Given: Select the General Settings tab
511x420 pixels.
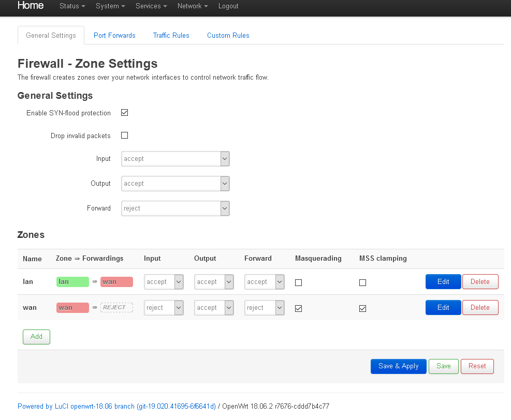Looking at the screenshot, I should [51, 35].
